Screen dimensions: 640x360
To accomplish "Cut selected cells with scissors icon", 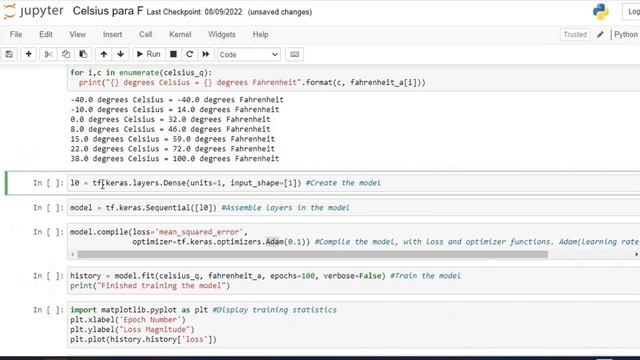I will 48,54.
